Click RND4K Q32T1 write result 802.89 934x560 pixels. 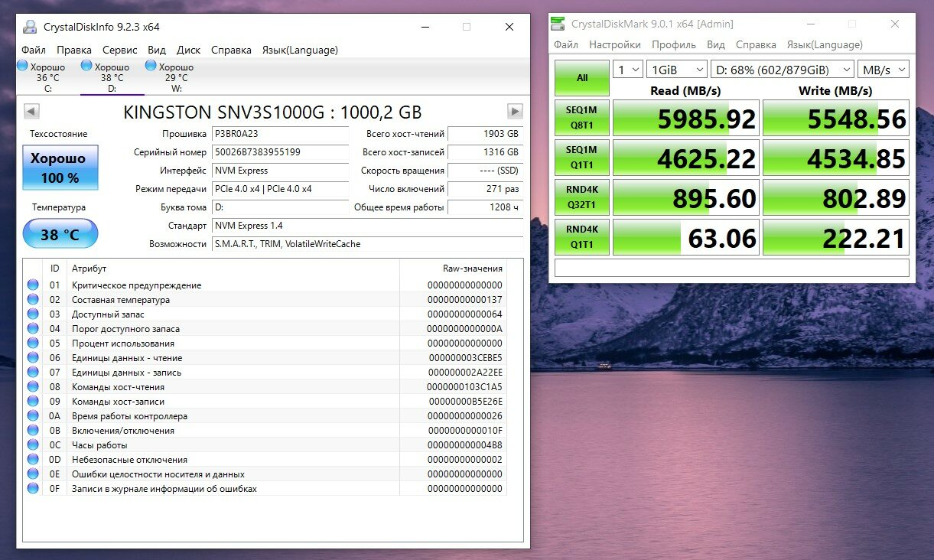click(836, 198)
